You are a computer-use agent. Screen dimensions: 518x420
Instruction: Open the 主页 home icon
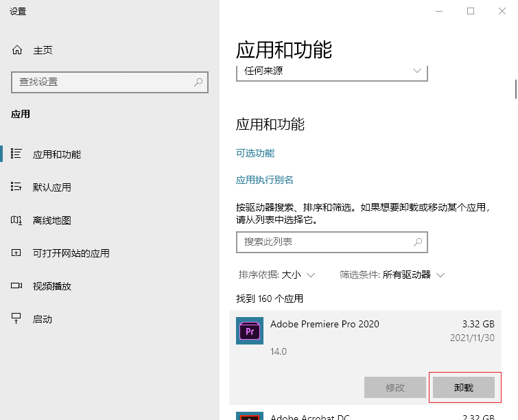click(17, 50)
